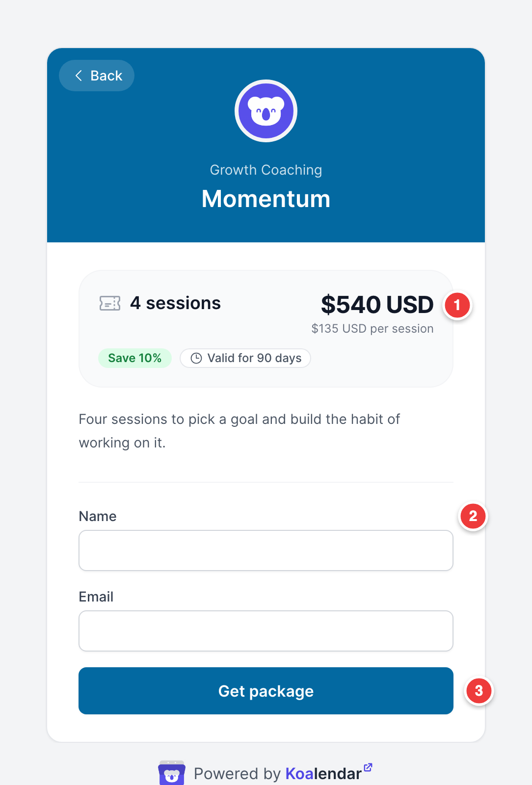
Task: Click the Valid for 90 days badge
Action: point(245,358)
